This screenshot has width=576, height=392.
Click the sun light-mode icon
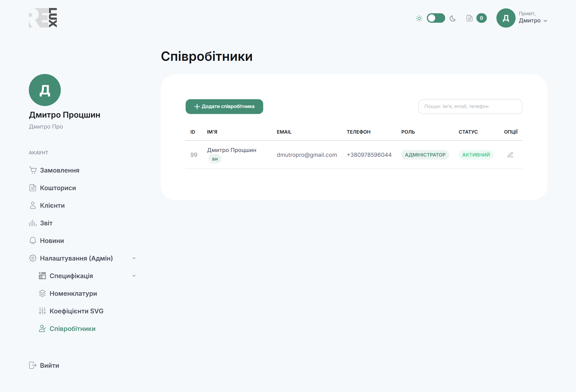point(419,18)
